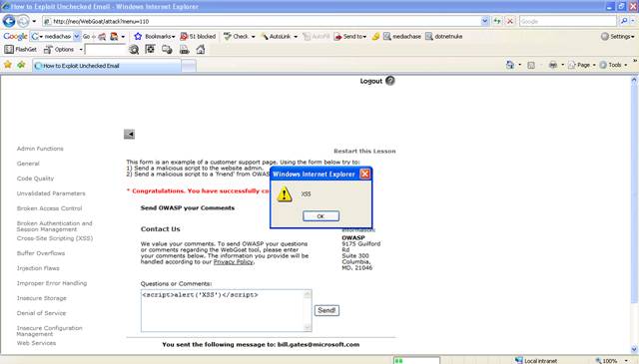Open the Denial of Service category
Image resolution: width=639 pixels, height=364 pixels.
(41, 313)
